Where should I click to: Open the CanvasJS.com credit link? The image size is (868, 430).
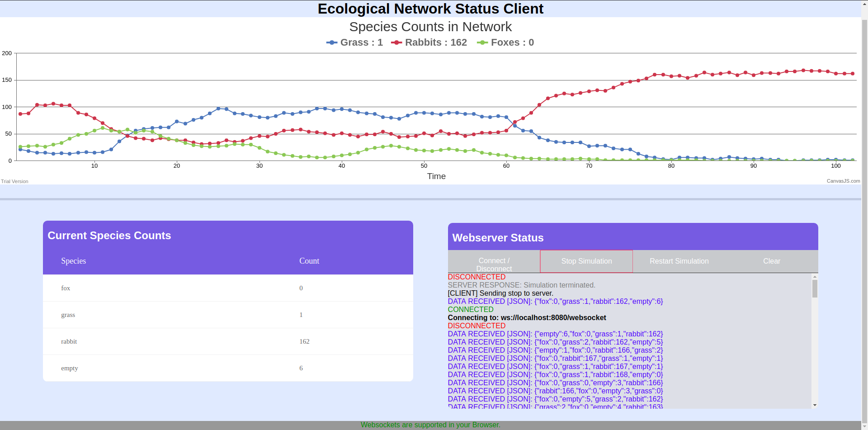pos(843,181)
